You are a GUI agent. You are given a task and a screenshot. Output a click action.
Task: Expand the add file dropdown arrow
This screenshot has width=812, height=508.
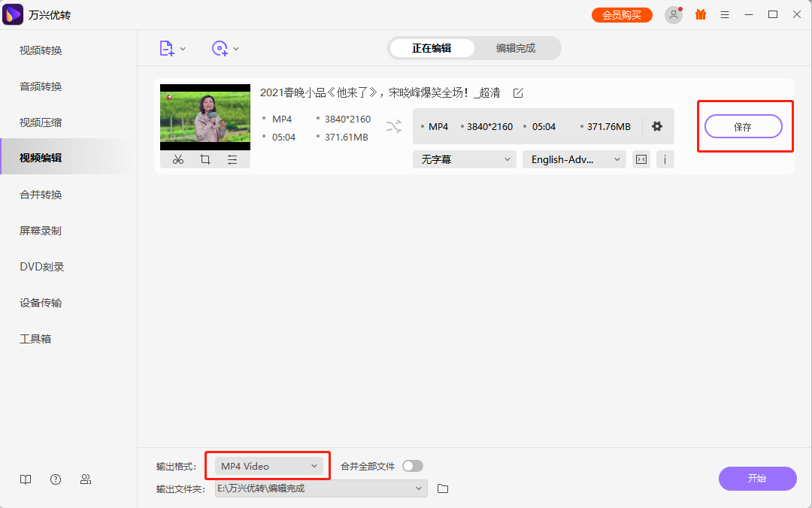tap(183, 49)
